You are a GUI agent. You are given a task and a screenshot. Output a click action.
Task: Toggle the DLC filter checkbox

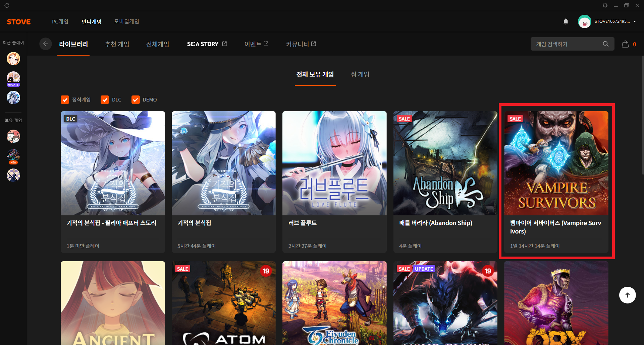pyautogui.click(x=105, y=100)
